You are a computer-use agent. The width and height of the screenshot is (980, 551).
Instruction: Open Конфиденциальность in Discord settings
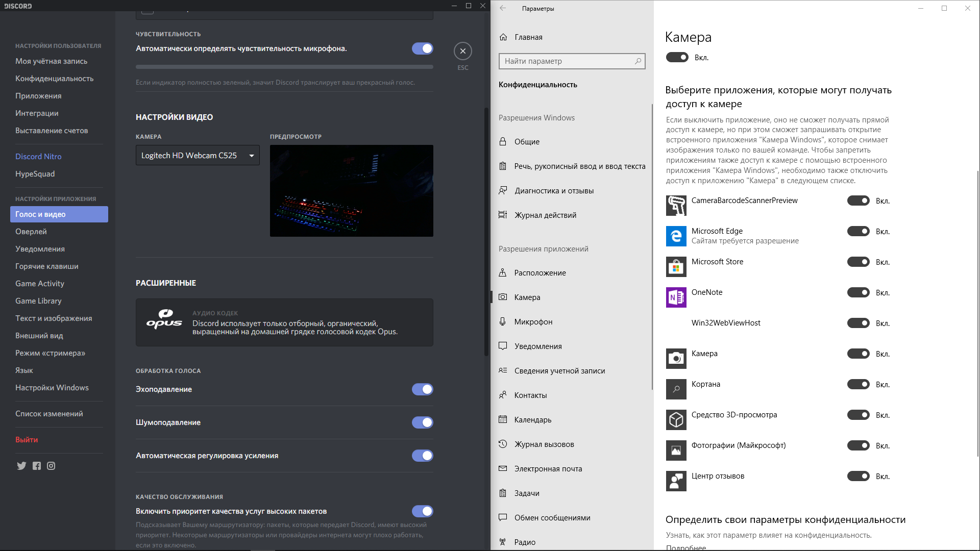point(59,79)
